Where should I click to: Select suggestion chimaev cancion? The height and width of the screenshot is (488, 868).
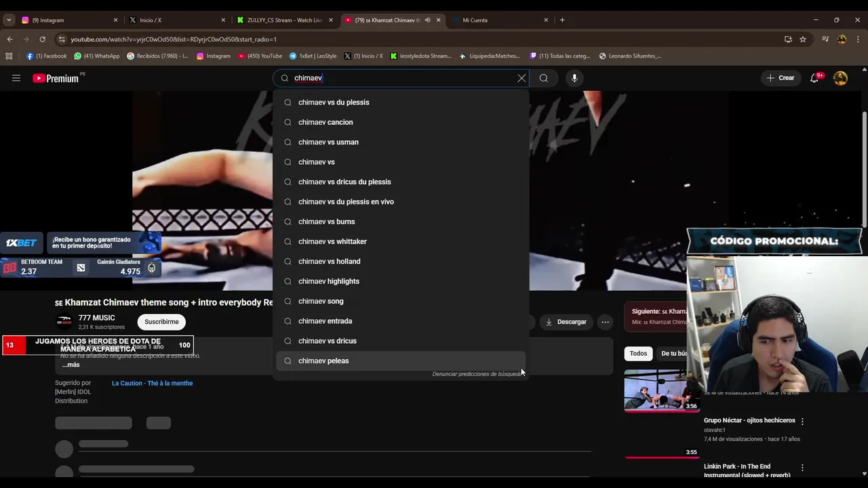pyautogui.click(x=401, y=122)
